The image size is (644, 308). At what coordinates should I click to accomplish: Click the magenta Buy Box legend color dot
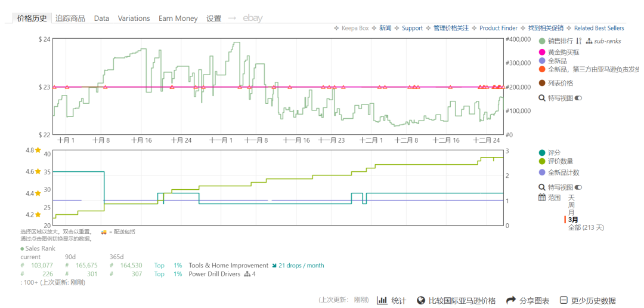tap(542, 53)
